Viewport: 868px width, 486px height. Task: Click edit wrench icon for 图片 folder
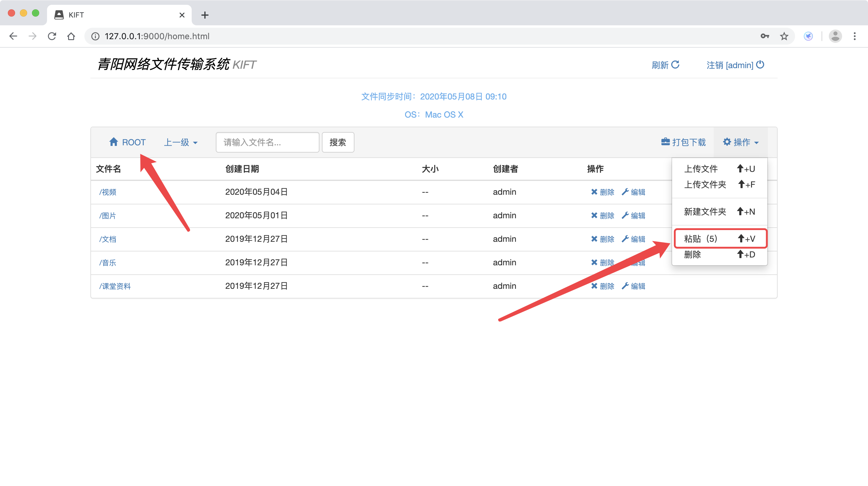625,215
